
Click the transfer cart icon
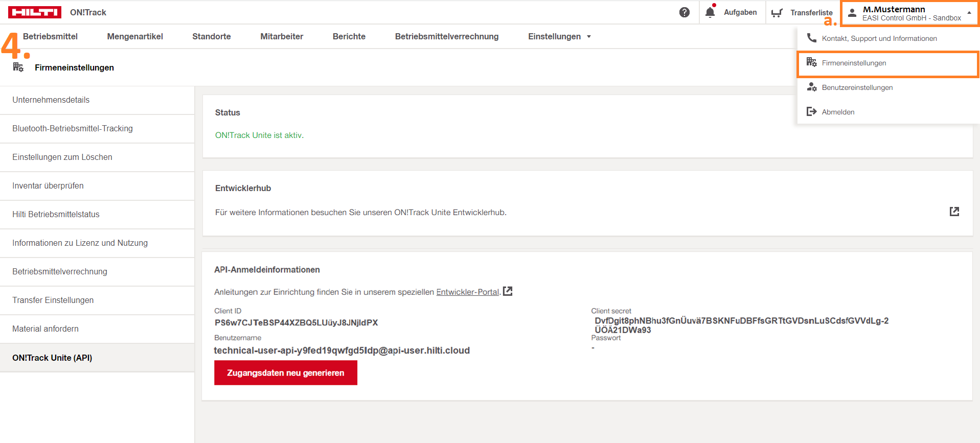[777, 13]
